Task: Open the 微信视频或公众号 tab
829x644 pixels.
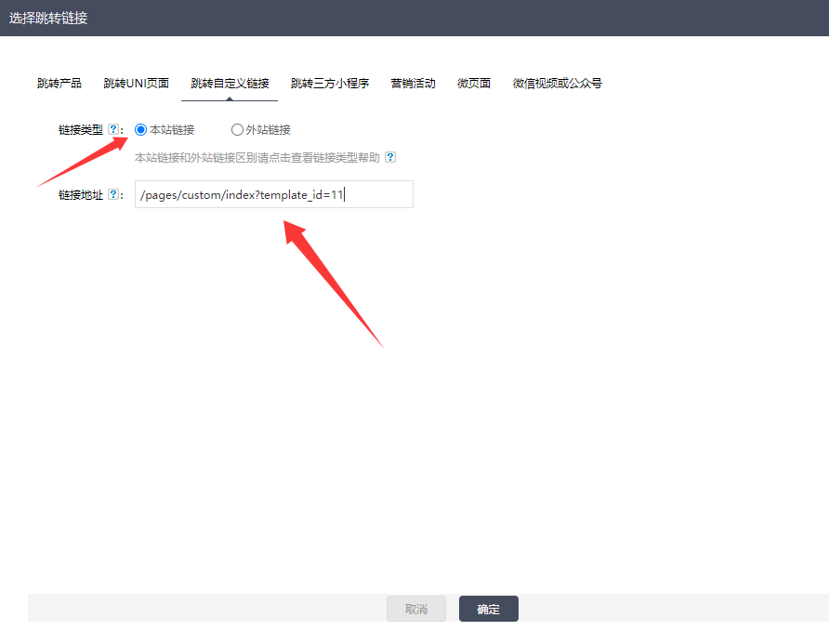Action: coord(557,84)
